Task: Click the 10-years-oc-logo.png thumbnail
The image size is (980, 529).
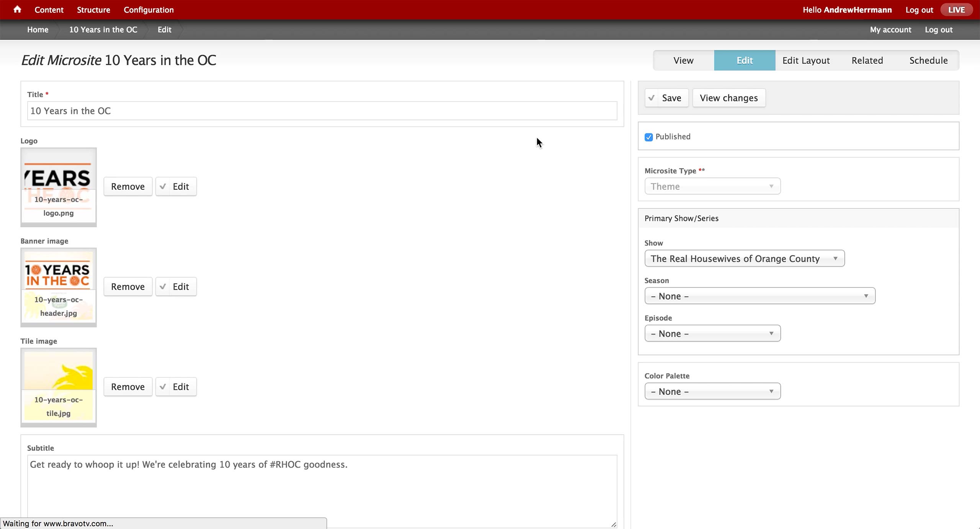Action: pos(58,187)
